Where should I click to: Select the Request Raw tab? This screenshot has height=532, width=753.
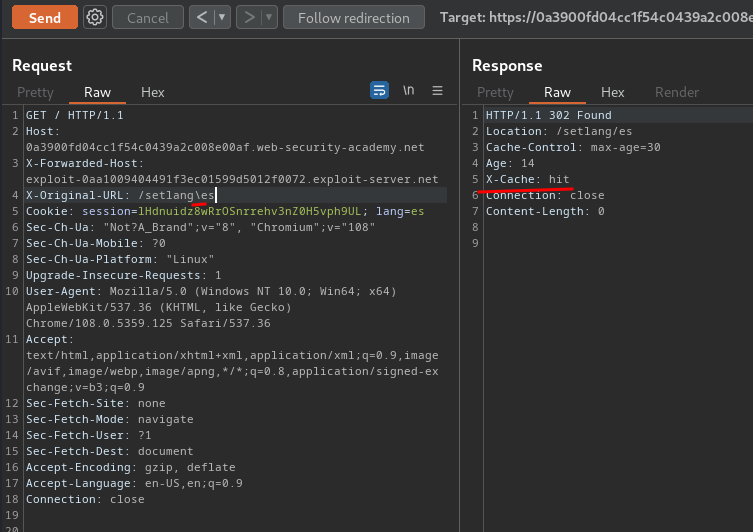pyautogui.click(x=97, y=92)
